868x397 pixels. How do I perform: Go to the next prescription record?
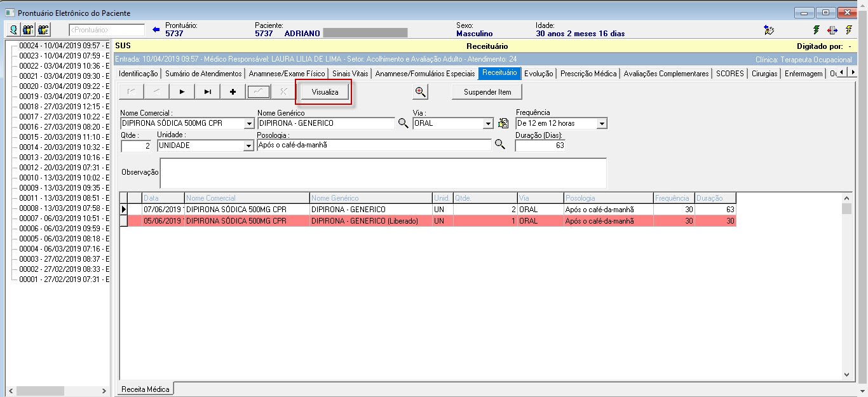182,91
